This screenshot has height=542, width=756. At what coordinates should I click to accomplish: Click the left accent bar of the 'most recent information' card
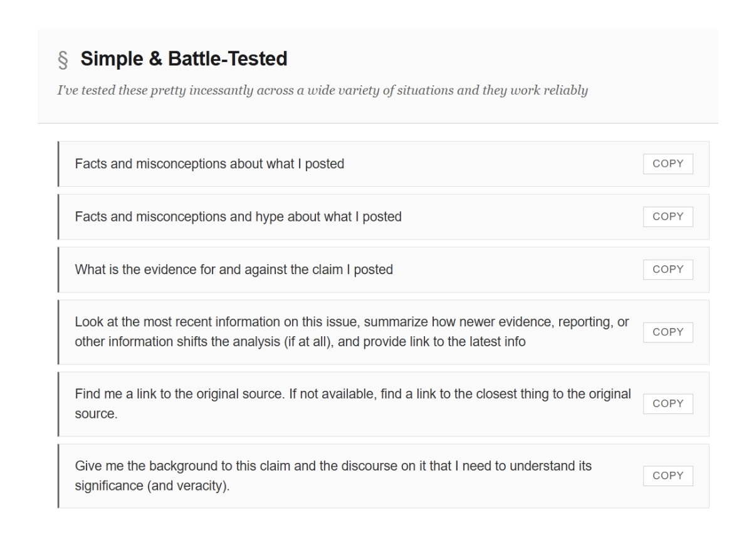tap(58, 332)
